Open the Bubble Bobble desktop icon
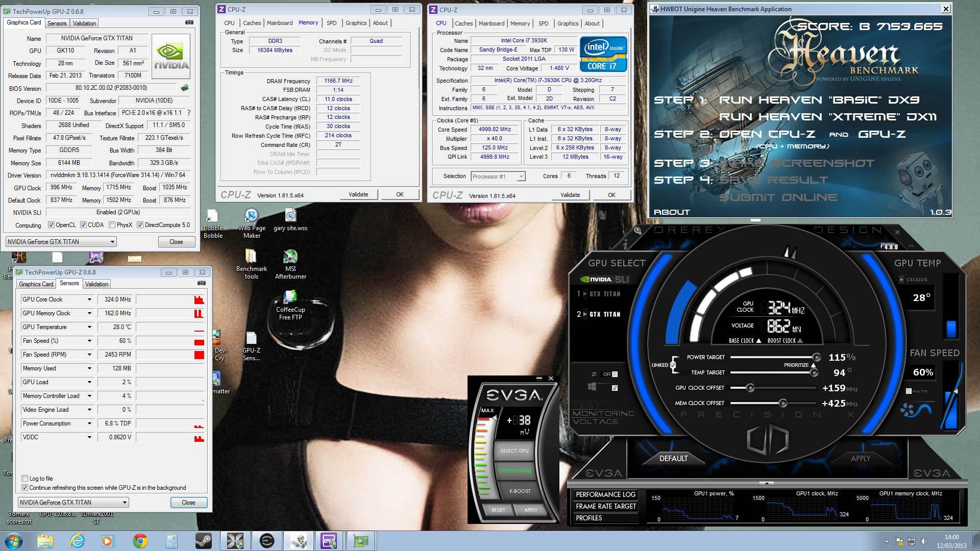This screenshot has width=980, height=551. (x=213, y=223)
